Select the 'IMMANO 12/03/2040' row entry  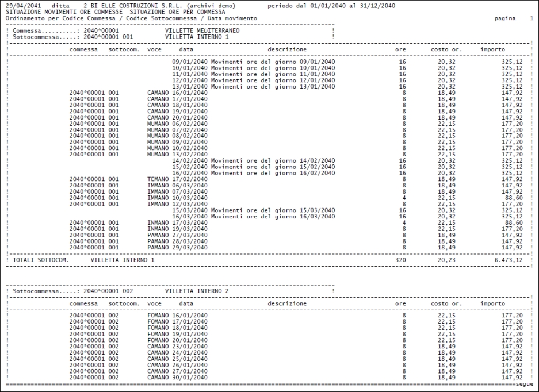(177, 204)
